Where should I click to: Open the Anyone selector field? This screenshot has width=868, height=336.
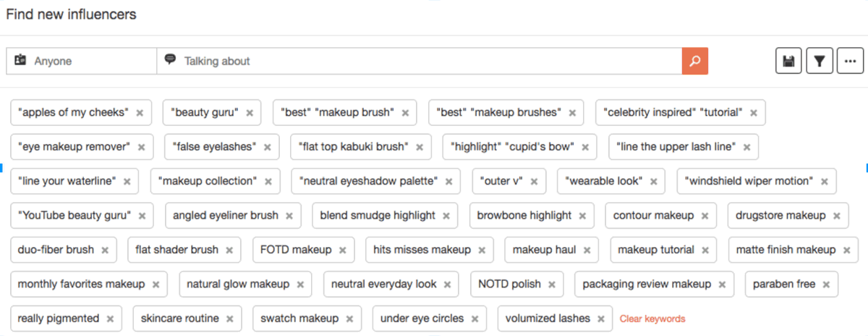pos(82,61)
